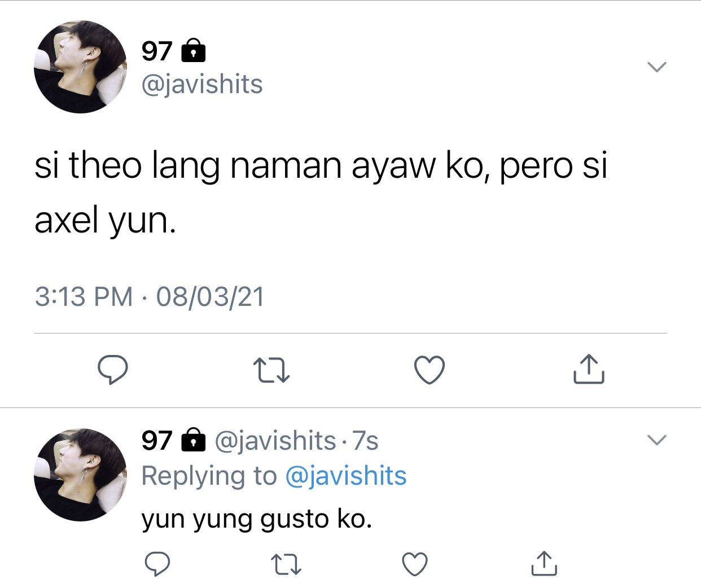The image size is (701, 588).
Task: Reply to the main tweet about theo
Action: (112, 370)
